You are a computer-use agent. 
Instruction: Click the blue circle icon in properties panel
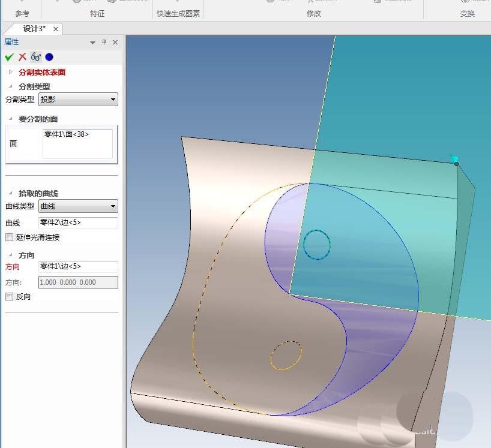(x=48, y=57)
